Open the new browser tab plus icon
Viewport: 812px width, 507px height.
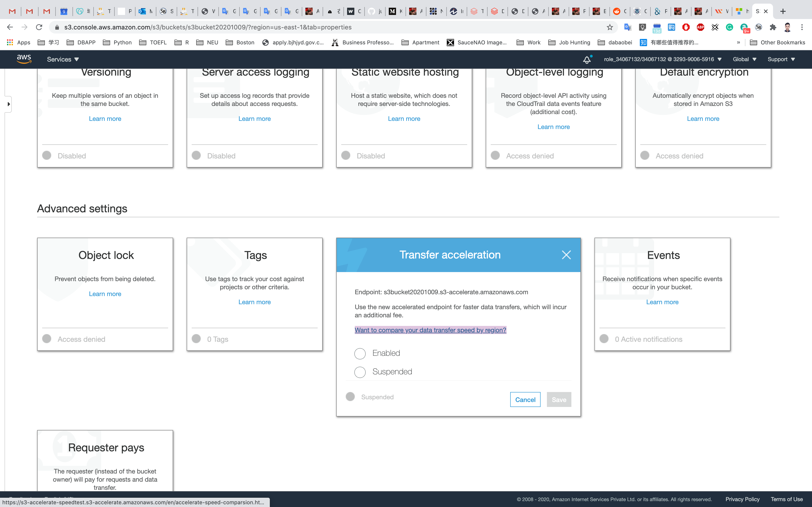point(783,11)
